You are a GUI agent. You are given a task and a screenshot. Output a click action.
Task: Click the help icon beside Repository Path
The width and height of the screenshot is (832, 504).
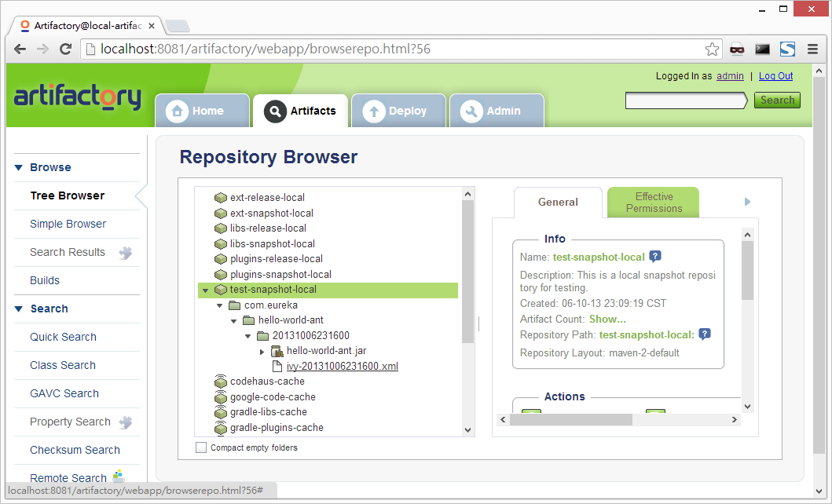click(x=705, y=334)
